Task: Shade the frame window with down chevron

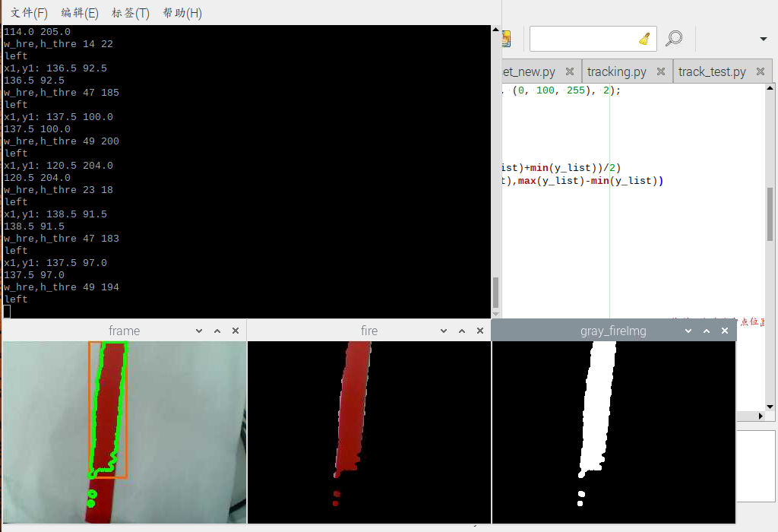Action: pyautogui.click(x=199, y=331)
